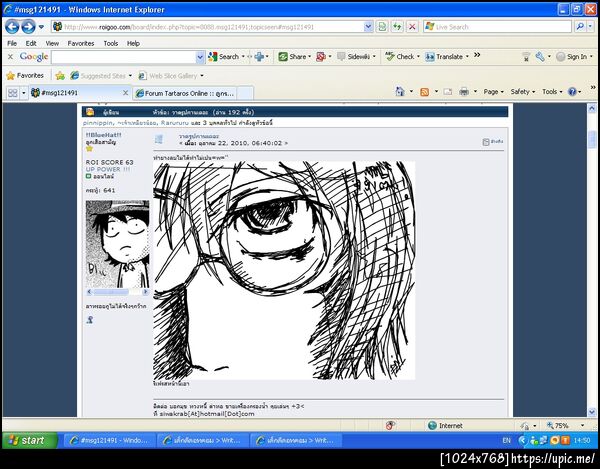Image resolution: width=600 pixels, height=469 pixels.
Task: Switch to Forum Tartaros Online tab
Action: coord(185,93)
